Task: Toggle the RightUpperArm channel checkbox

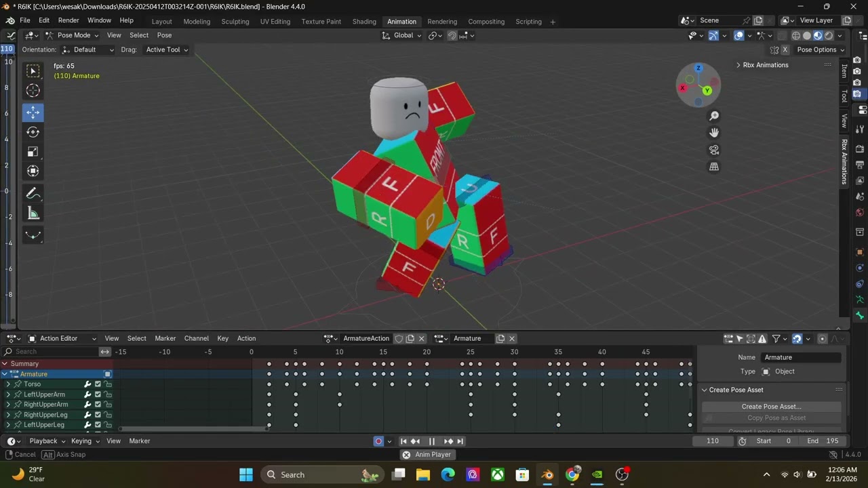Action: tap(98, 405)
